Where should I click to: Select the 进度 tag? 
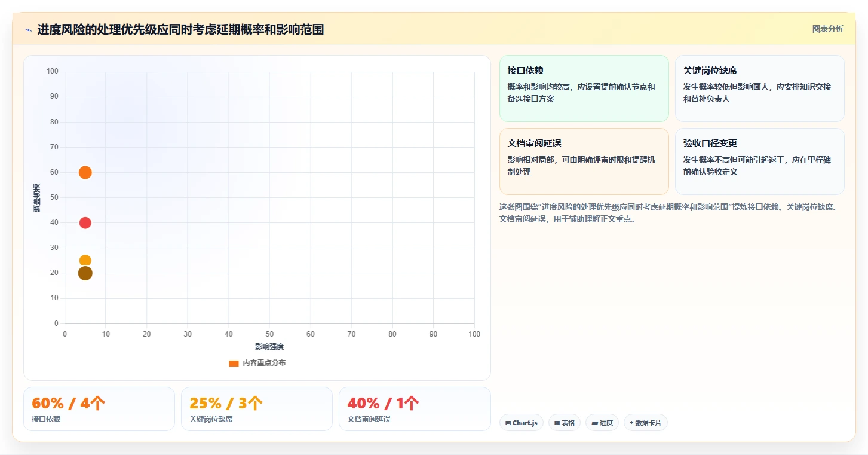click(x=602, y=423)
